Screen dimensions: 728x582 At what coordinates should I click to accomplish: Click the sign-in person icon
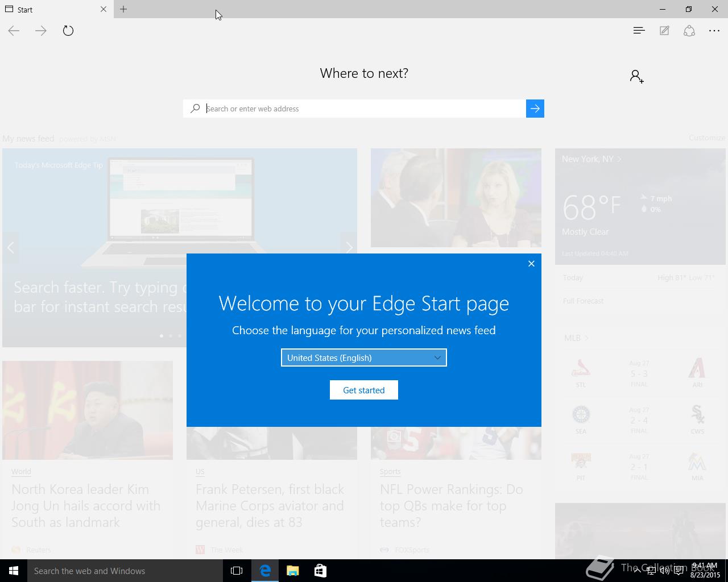(636, 76)
